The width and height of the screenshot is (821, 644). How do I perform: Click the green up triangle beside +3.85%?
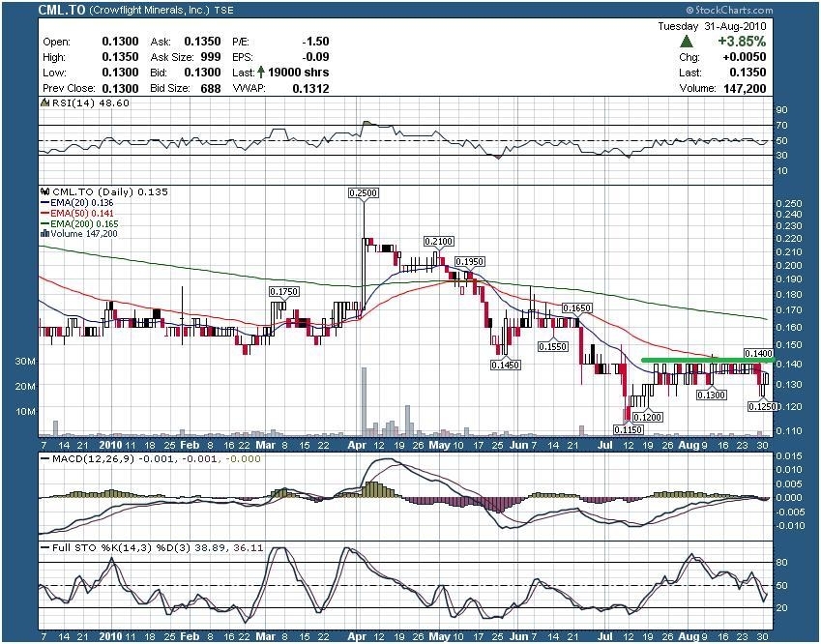[x=687, y=42]
